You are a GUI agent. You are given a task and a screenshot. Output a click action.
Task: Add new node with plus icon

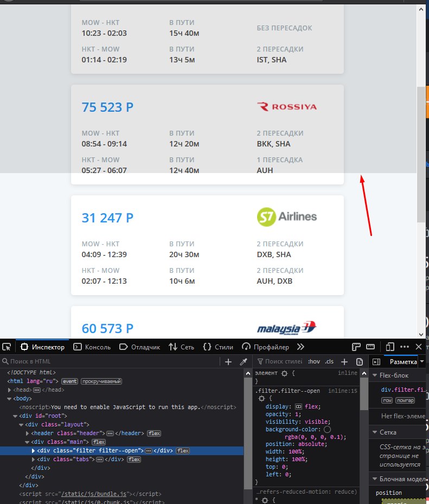(x=228, y=362)
